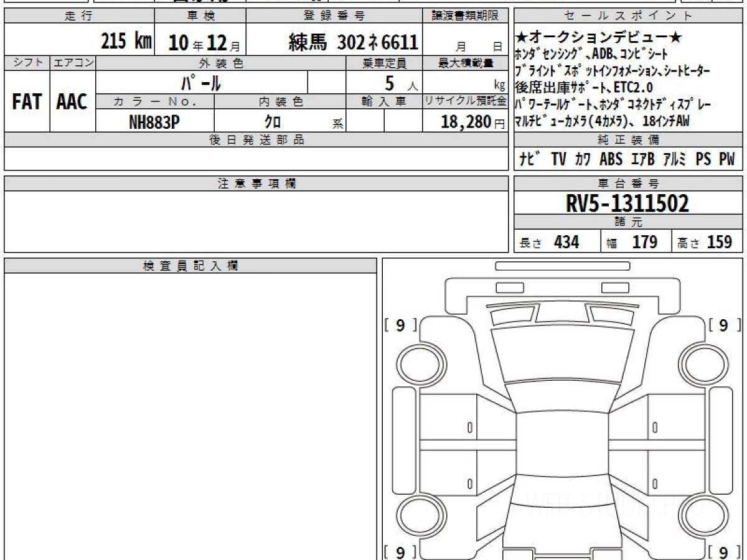Click inside the empty 注意事項欄 notes box
The height and width of the screenshot is (560, 747).
(256, 221)
